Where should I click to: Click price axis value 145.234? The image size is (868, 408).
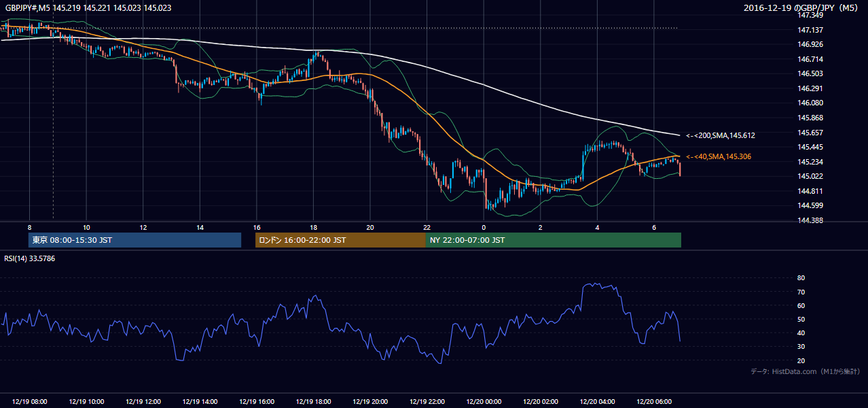810,162
